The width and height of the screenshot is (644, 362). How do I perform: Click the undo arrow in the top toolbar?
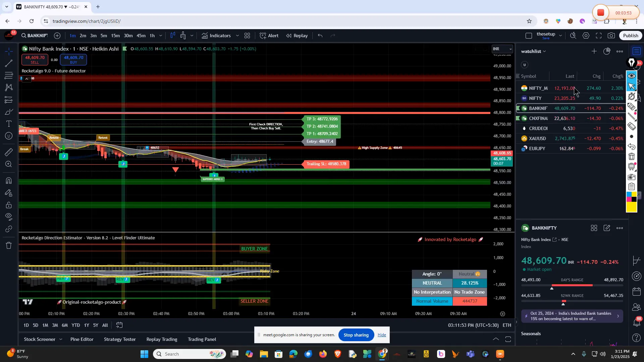320,36
